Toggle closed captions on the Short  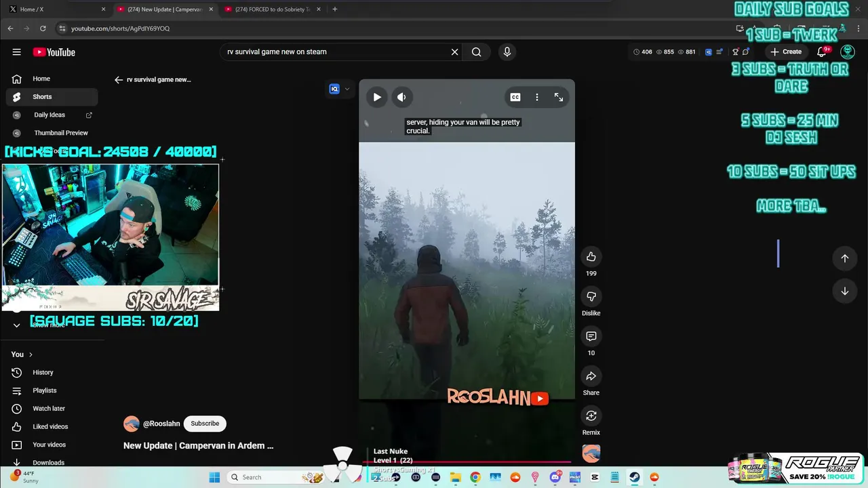tap(515, 97)
